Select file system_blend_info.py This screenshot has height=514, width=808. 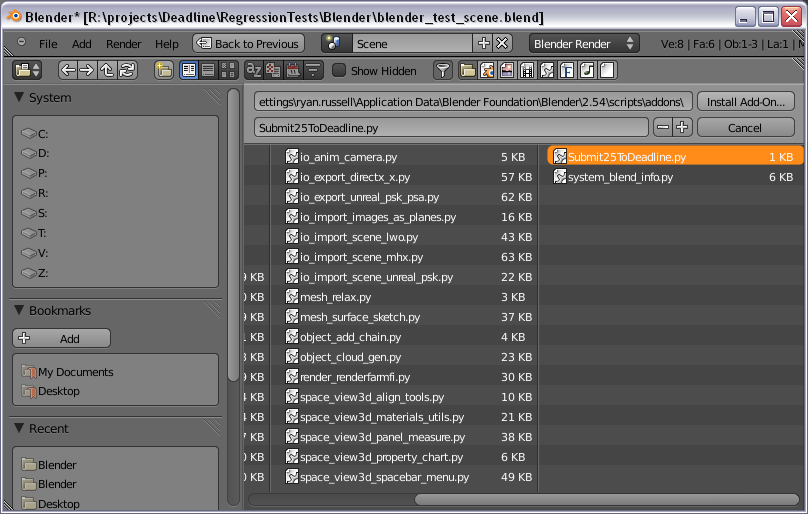click(675, 177)
